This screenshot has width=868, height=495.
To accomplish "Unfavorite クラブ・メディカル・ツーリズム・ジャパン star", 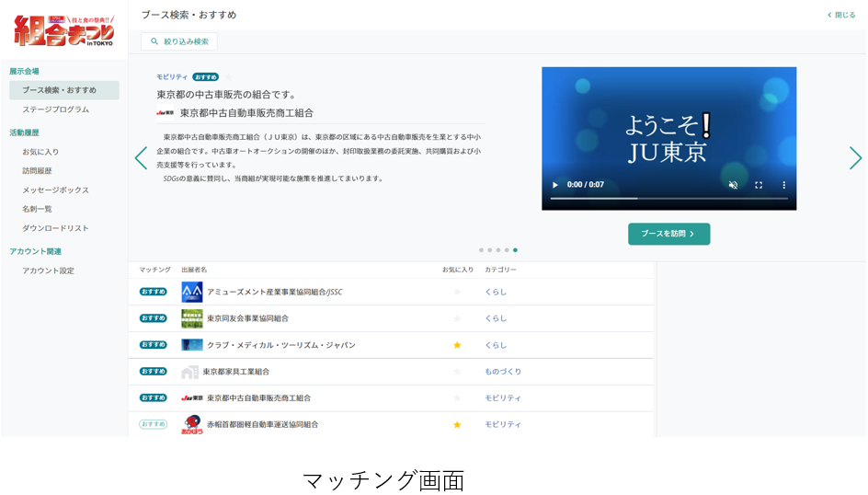I will 457,345.
